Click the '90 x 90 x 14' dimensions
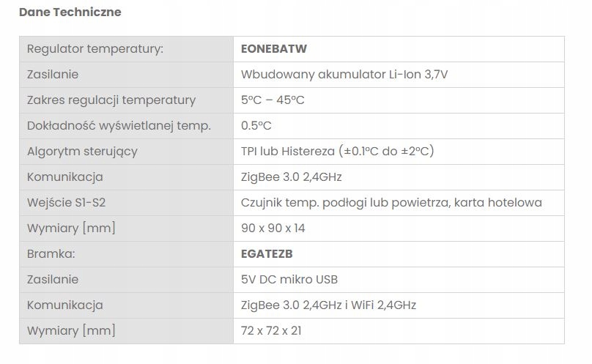 click(273, 229)
